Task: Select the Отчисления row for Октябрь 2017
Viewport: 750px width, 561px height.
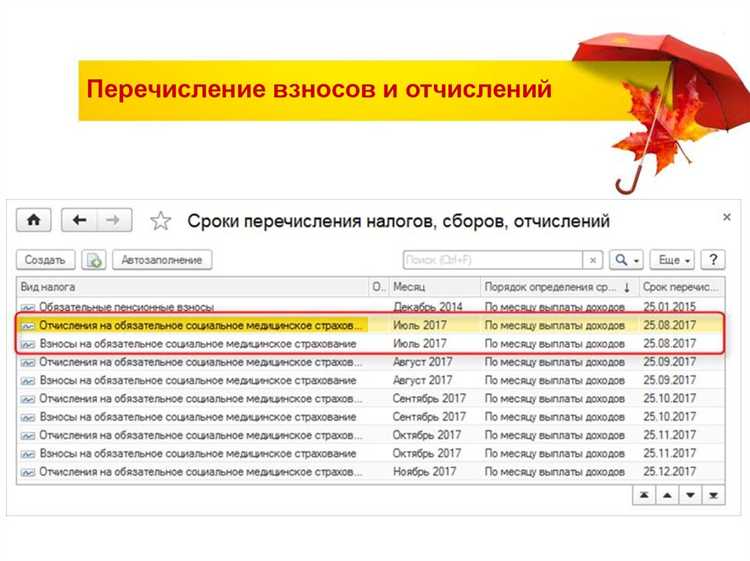Action: 371,435
